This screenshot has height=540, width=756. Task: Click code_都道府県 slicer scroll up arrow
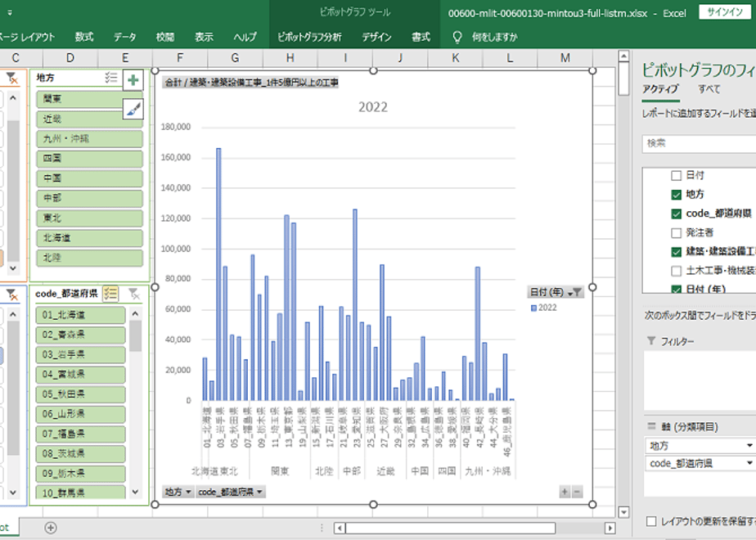pos(136,314)
